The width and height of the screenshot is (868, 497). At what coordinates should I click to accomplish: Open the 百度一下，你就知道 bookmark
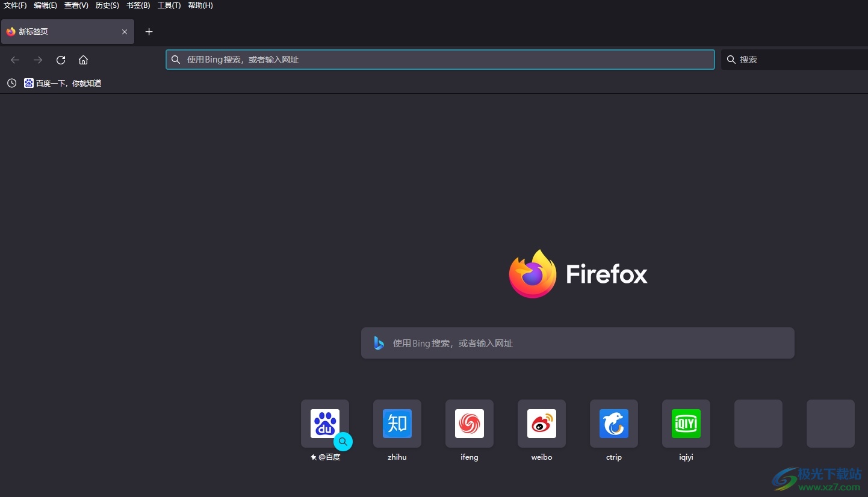[63, 83]
